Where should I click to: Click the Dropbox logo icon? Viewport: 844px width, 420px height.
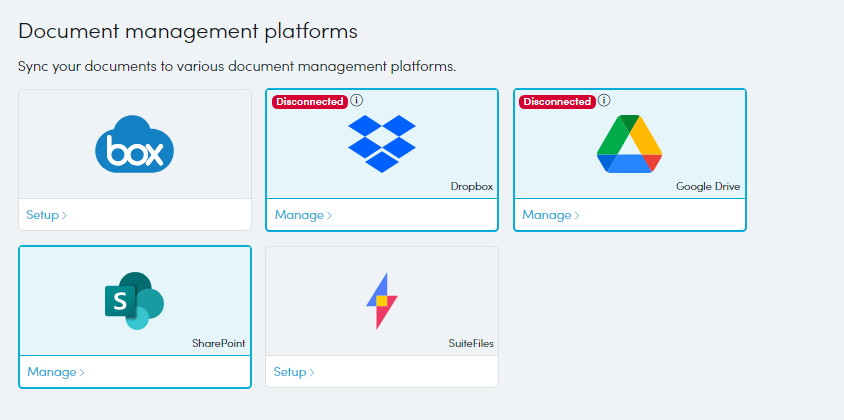coord(382,144)
